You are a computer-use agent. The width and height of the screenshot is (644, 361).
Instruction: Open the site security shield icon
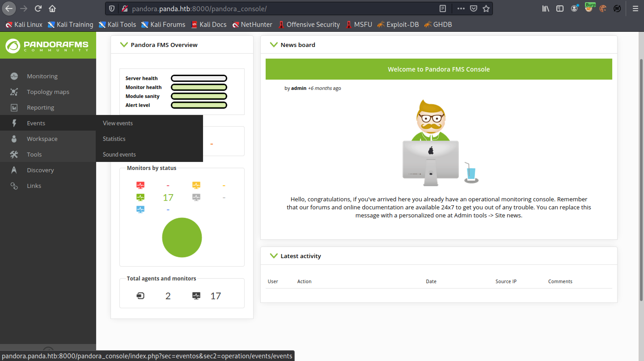pos(112,9)
